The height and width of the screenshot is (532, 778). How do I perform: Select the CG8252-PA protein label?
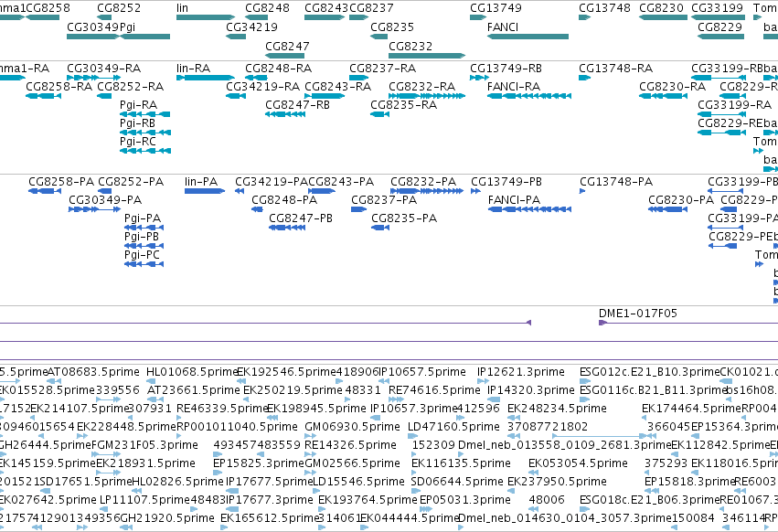coord(131,182)
